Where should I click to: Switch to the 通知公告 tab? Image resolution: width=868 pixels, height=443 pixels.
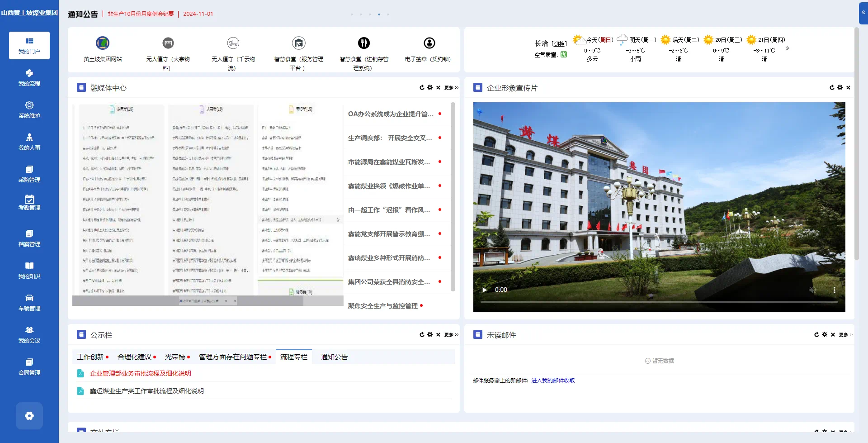334,357
